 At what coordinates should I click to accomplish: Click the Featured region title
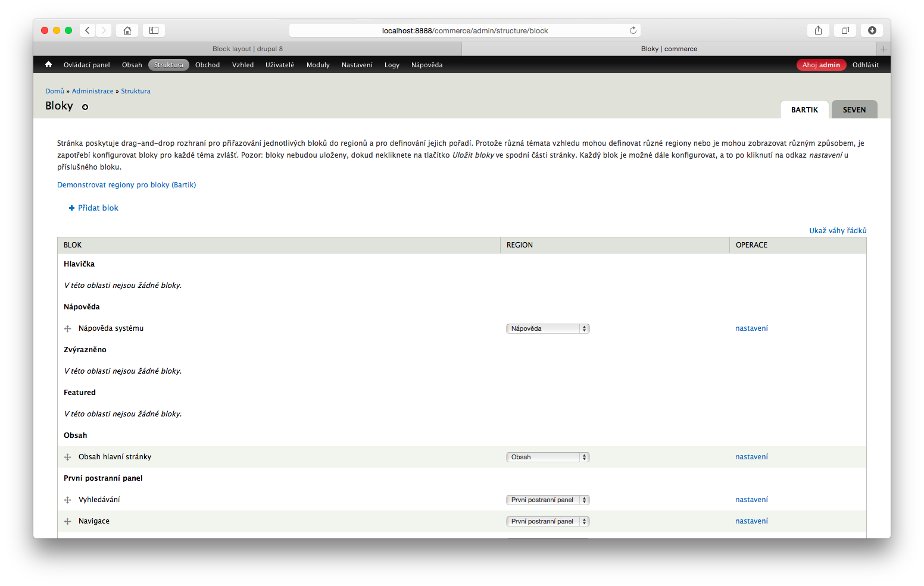pos(80,393)
